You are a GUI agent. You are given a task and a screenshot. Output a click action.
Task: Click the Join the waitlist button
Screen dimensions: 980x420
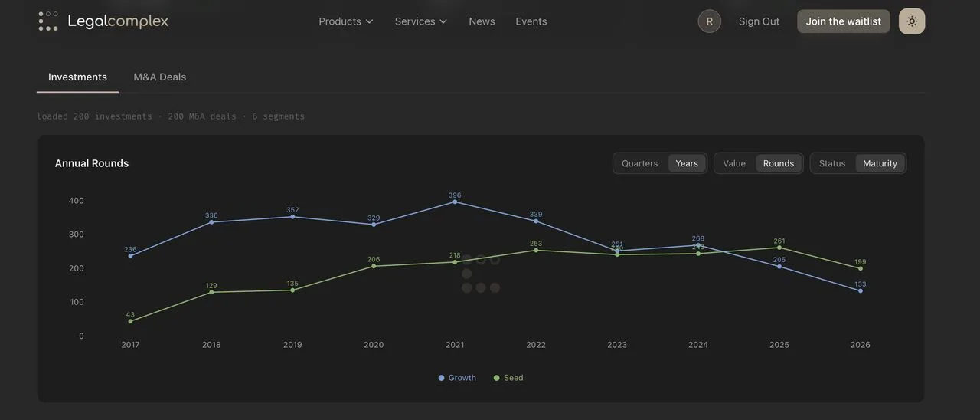click(844, 21)
